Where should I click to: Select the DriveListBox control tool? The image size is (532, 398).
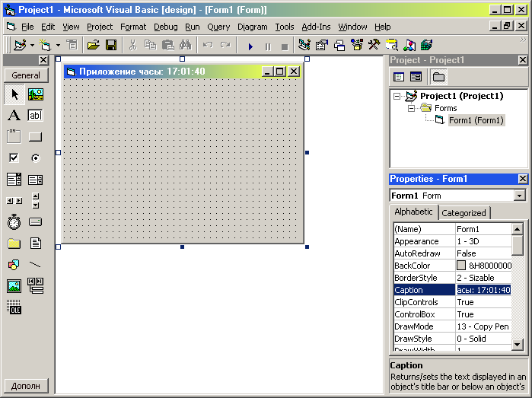point(36,222)
